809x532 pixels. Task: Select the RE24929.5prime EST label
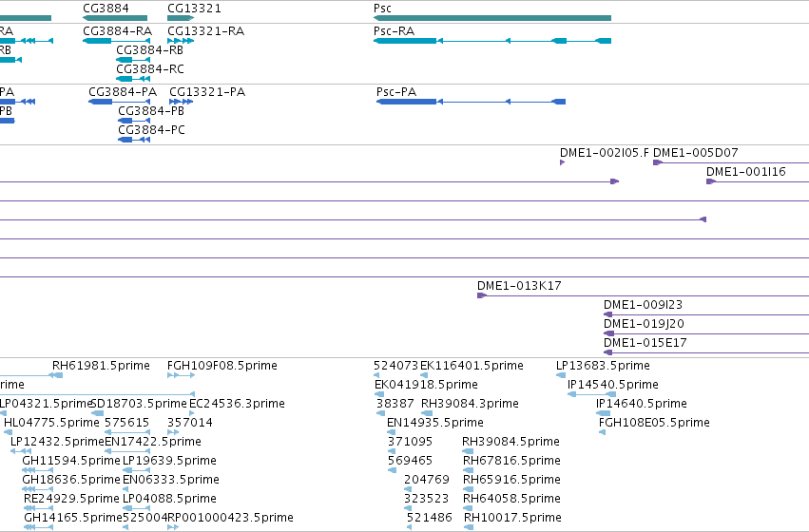[x=71, y=499]
